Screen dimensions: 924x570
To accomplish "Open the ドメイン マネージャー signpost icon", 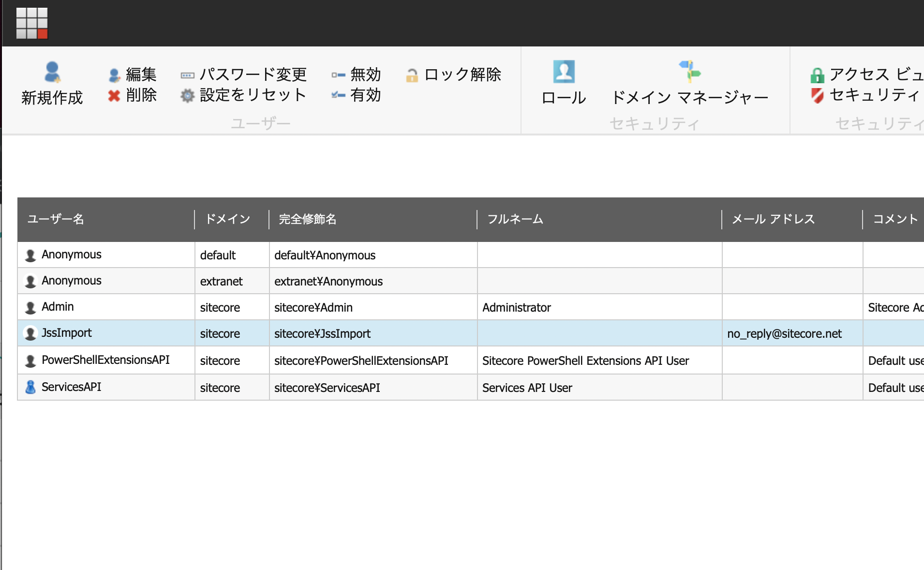I will pyautogui.click(x=690, y=72).
